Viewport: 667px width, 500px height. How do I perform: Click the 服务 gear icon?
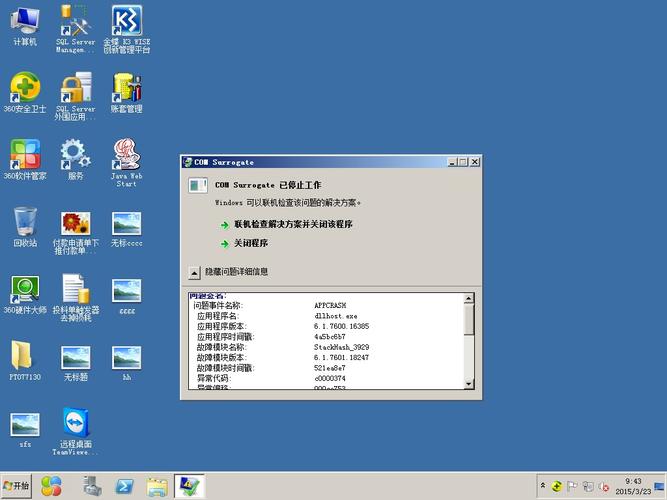(x=75, y=155)
